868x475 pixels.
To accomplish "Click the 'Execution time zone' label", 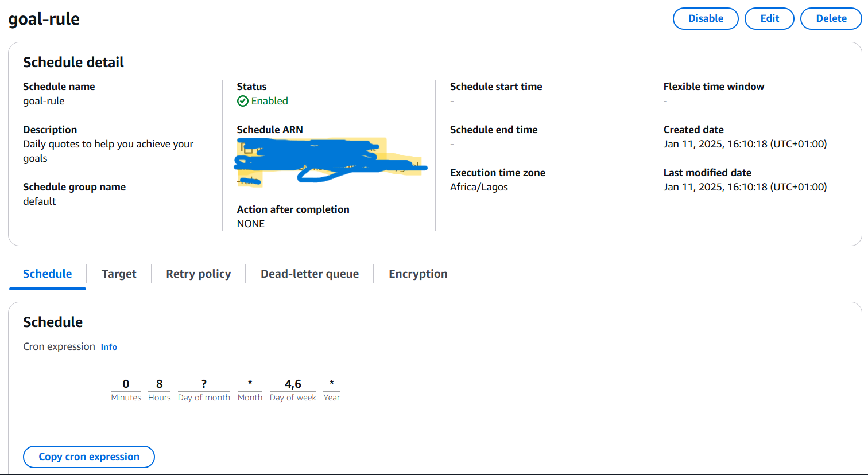I will click(x=498, y=173).
